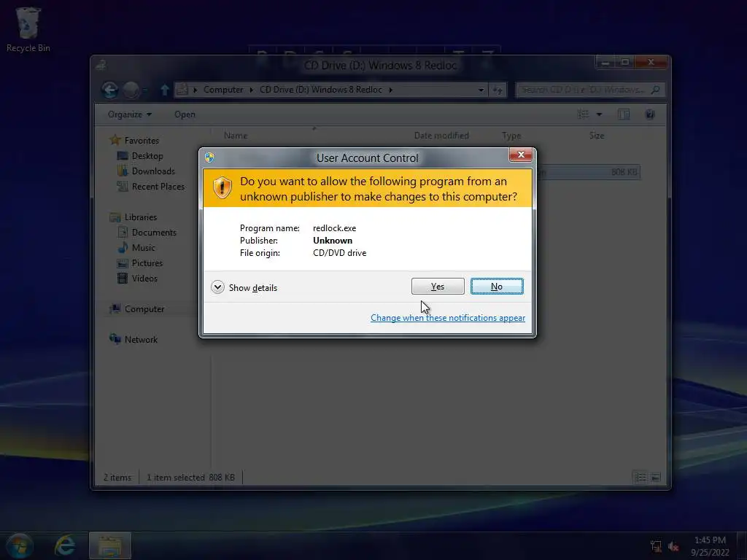Click the Up arrow in Explorer
The width and height of the screenshot is (747, 560).
(165, 90)
